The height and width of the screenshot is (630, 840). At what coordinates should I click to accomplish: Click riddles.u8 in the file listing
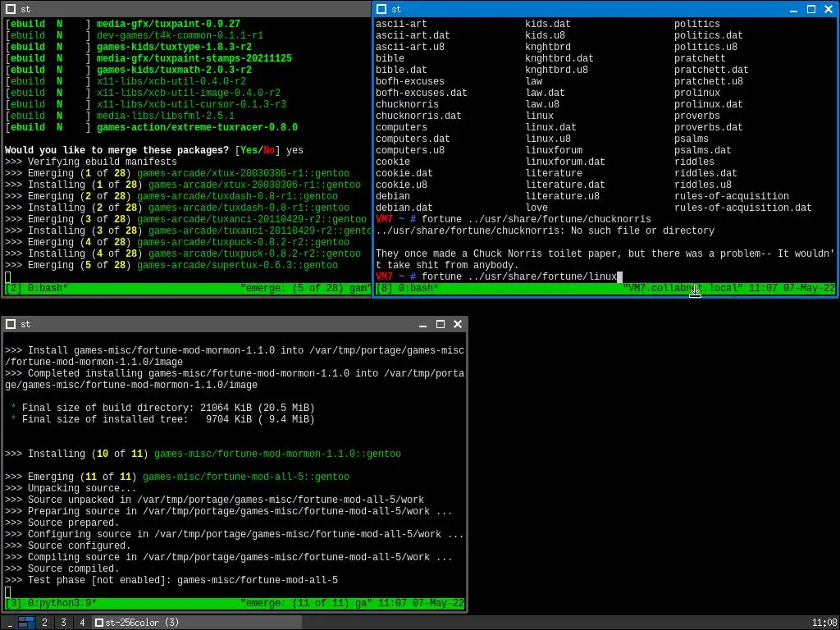pyautogui.click(x=703, y=185)
